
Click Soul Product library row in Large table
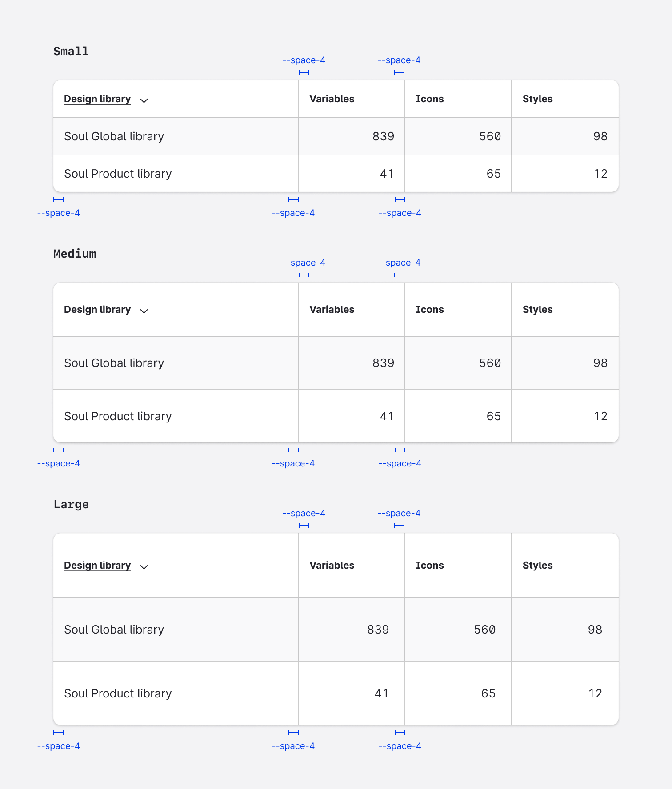[118, 693]
